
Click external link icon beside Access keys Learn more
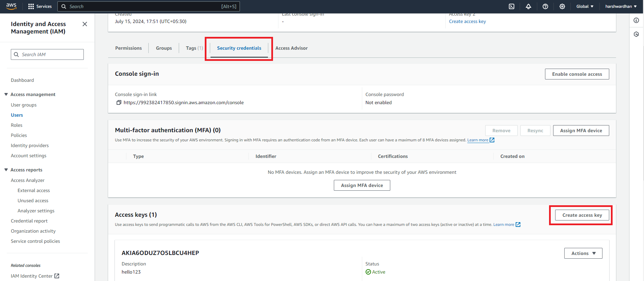(x=518, y=225)
